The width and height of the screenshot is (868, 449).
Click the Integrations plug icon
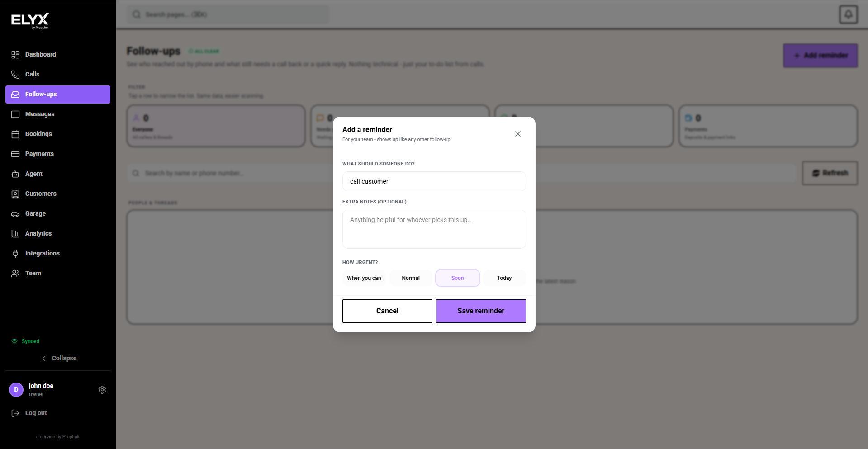15,254
